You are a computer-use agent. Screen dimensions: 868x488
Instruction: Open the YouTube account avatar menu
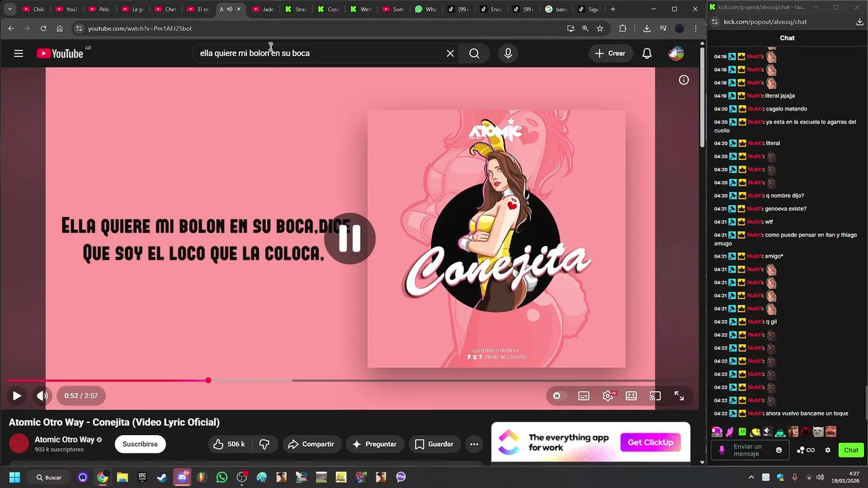click(676, 54)
